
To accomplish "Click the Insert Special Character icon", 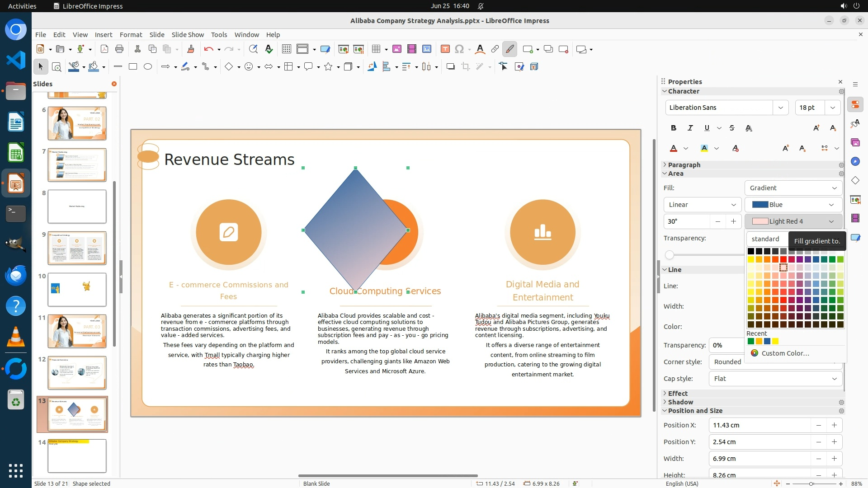I will pos(459,49).
